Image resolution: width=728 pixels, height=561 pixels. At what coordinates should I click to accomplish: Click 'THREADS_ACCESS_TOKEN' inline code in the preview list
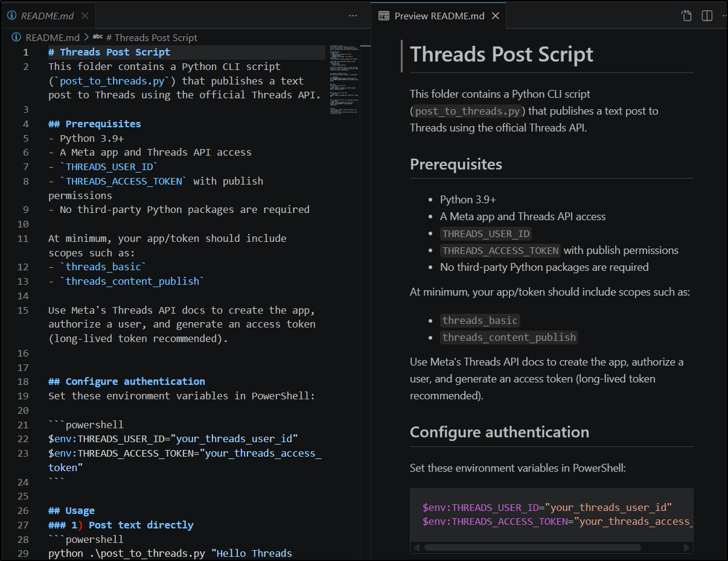coord(500,250)
